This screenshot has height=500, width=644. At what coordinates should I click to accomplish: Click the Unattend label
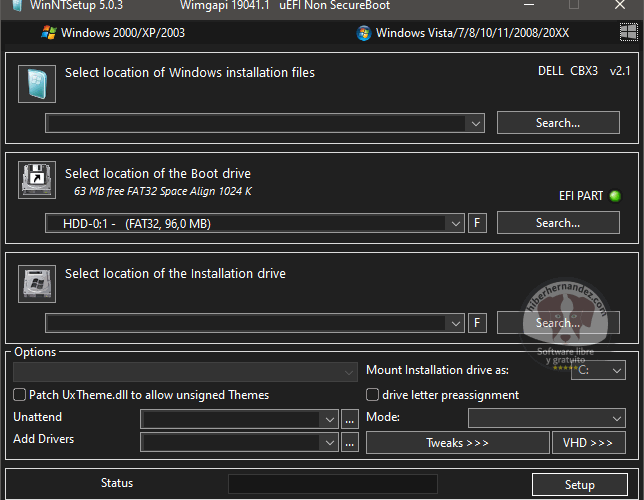(x=37, y=417)
